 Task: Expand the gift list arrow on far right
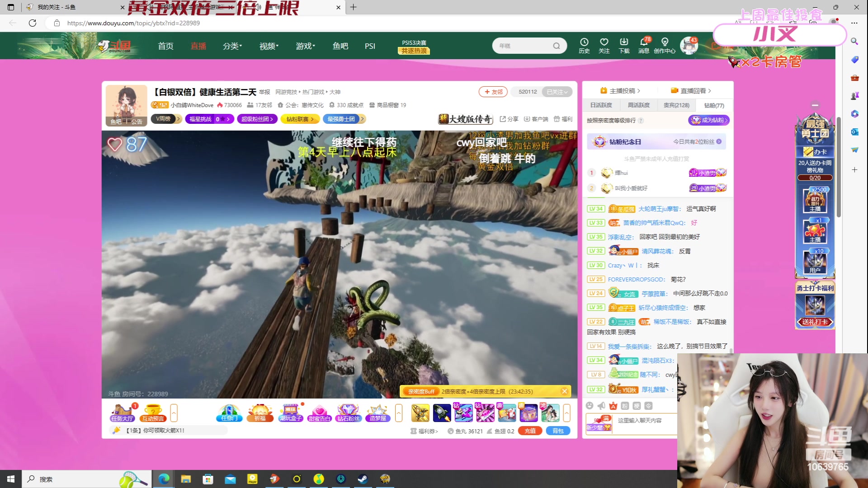(x=566, y=413)
